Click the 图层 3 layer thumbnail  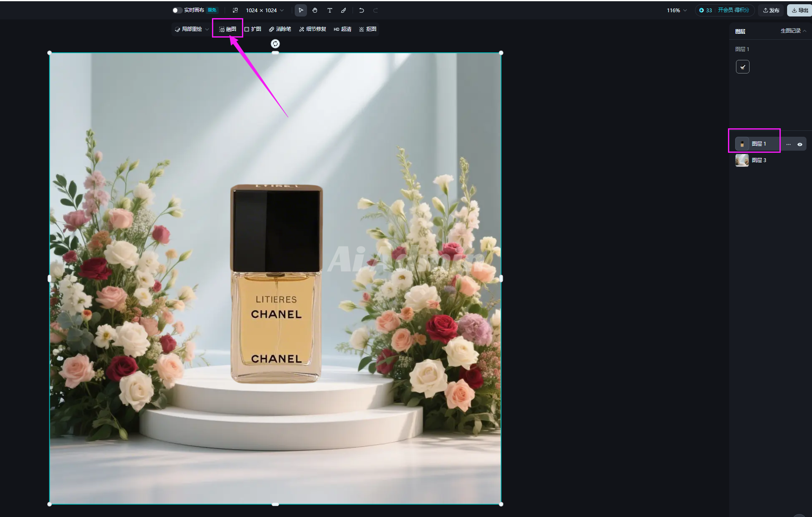742,160
